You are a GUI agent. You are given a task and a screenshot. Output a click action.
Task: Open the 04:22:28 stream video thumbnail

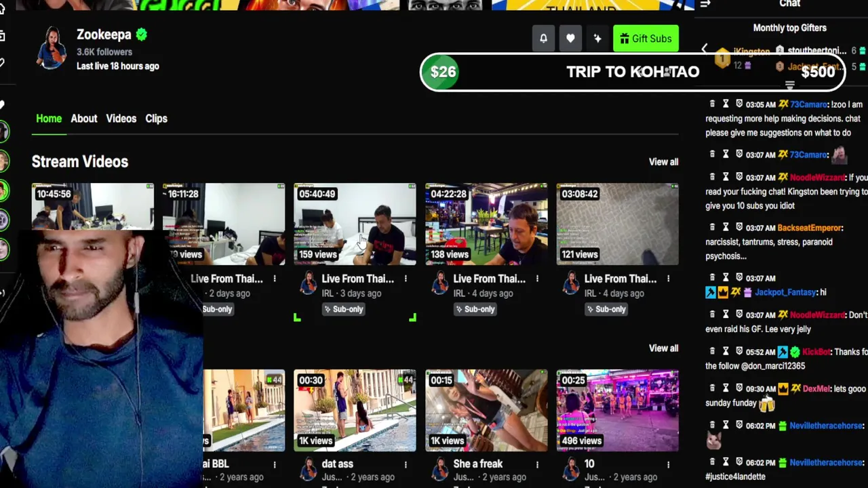(486, 224)
